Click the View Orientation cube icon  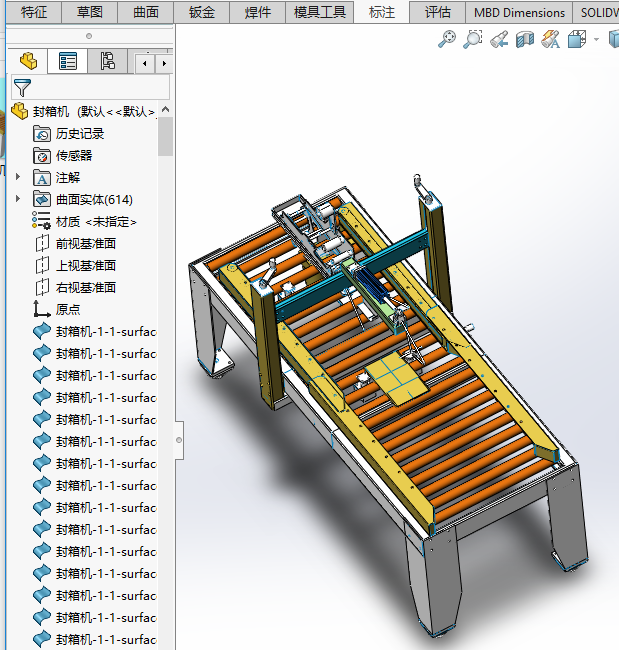coord(577,39)
